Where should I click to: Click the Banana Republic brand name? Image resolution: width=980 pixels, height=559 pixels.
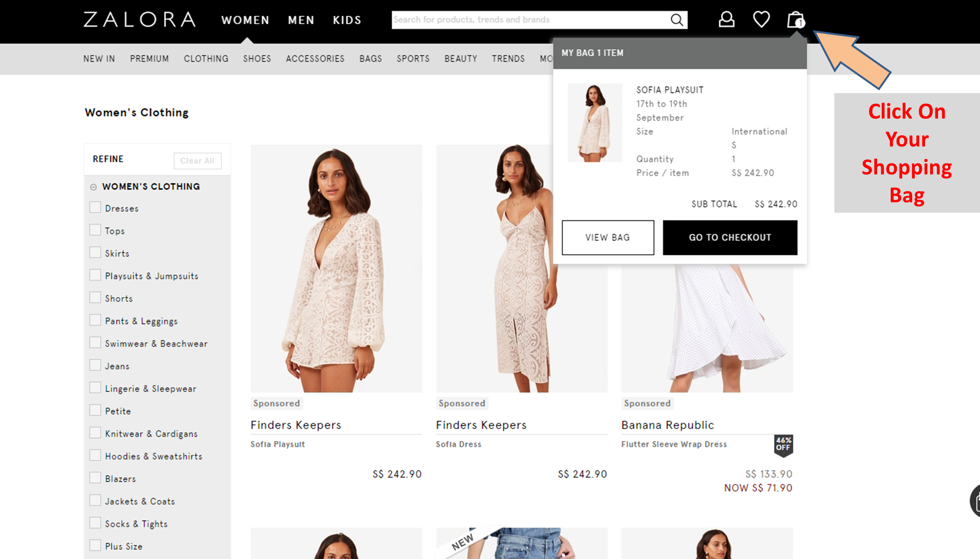tap(667, 425)
